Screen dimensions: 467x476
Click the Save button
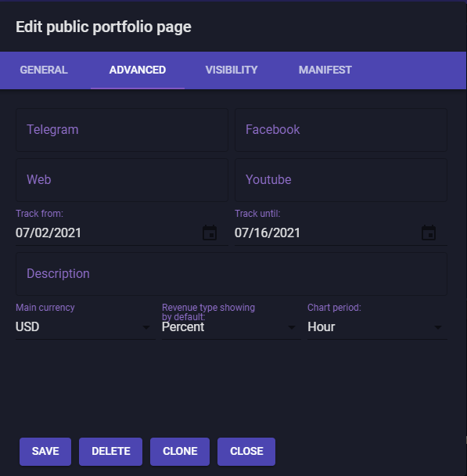pyautogui.click(x=45, y=452)
